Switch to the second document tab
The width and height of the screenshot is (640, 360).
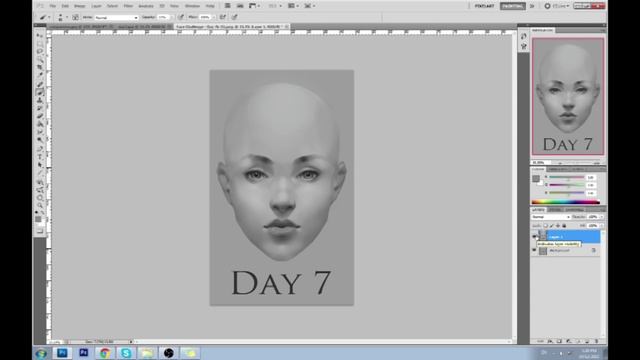pyautogui.click(x=143, y=27)
